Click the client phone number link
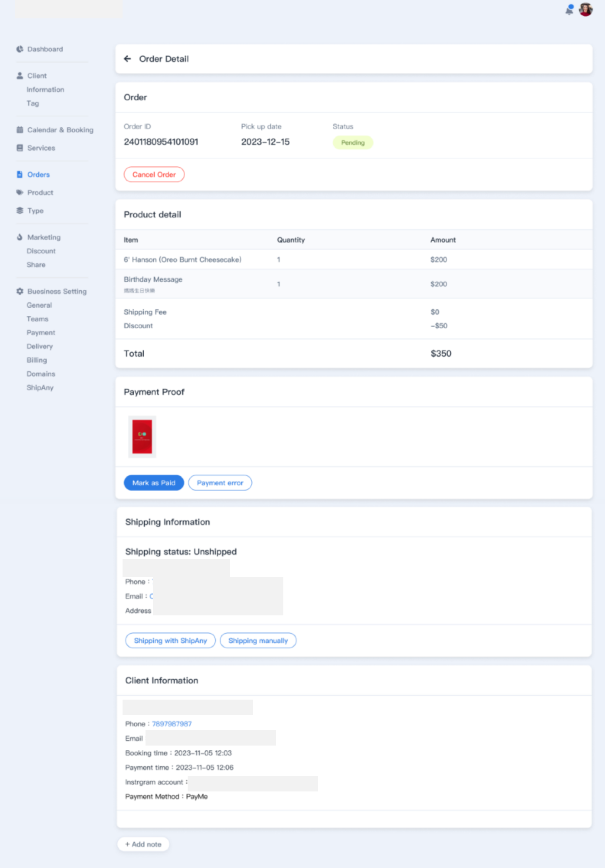Screen dimensions: 605x868 click(172, 724)
